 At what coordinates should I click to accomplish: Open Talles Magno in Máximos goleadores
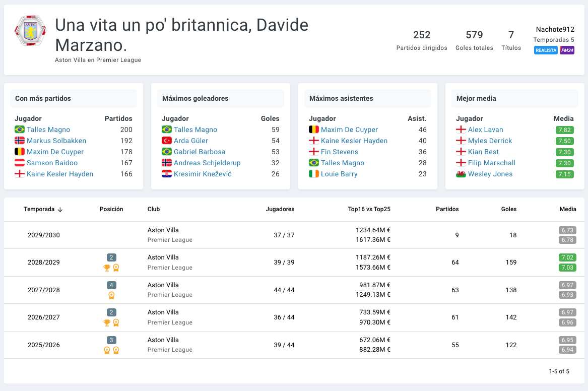pos(195,129)
